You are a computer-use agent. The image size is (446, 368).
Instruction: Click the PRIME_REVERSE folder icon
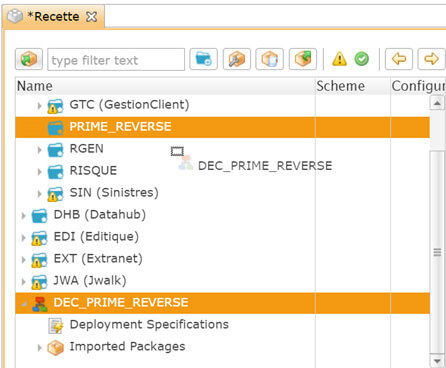pyautogui.click(x=55, y=127)
